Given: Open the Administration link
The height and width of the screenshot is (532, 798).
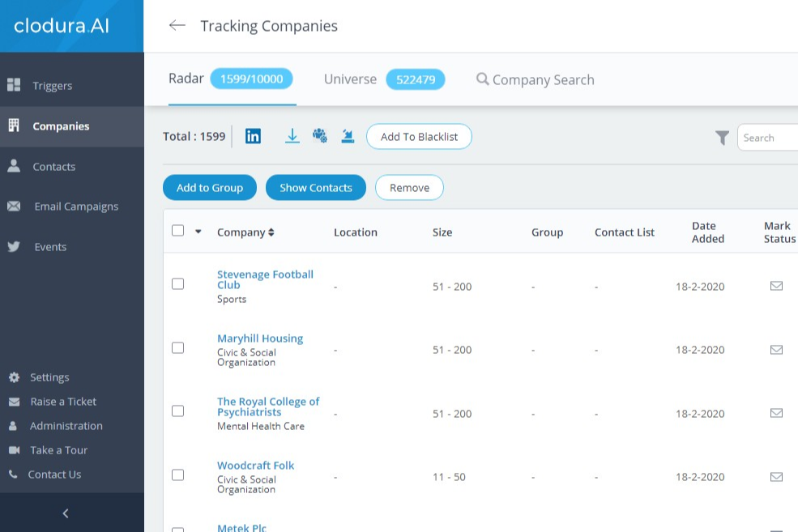Looking at the screenshot, I should (66, 426).
